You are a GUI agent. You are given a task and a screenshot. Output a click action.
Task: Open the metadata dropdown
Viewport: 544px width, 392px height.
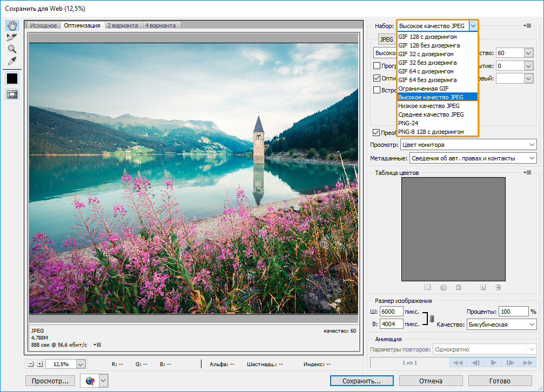pos(473,158)
